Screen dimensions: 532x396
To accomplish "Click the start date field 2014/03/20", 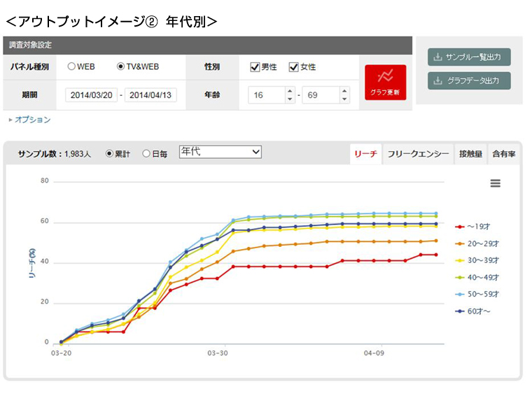I will pyautogui.click(x=90, y=96).
